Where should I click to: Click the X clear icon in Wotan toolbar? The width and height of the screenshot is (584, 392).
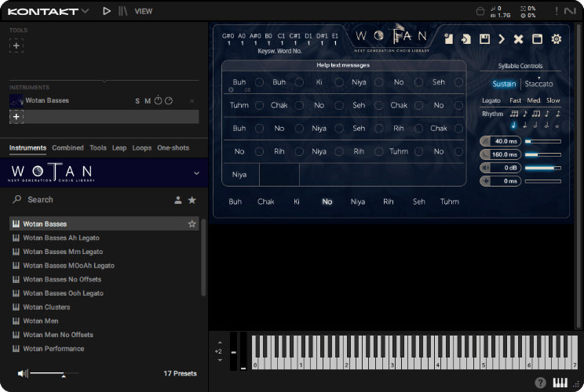[518, 39]
